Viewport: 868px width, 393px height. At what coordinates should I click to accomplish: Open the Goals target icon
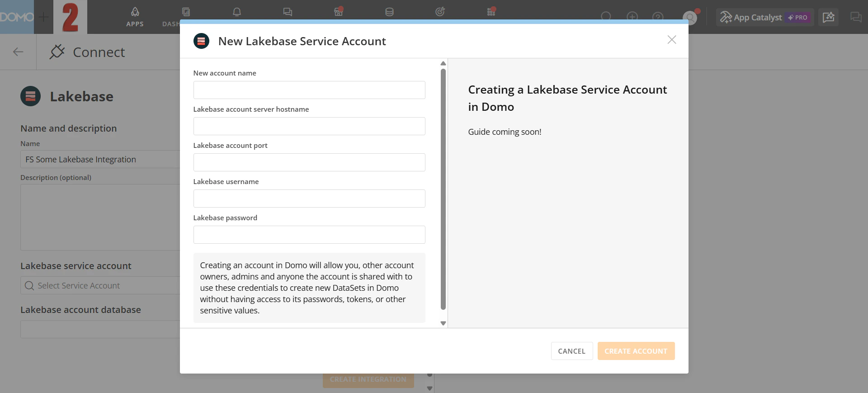click(440, 12)
